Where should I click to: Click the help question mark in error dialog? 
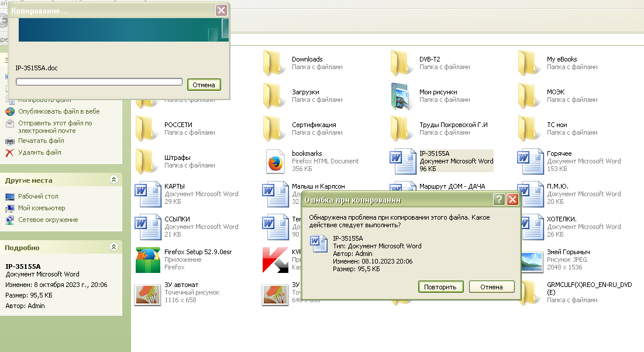(x=498, y=200)
